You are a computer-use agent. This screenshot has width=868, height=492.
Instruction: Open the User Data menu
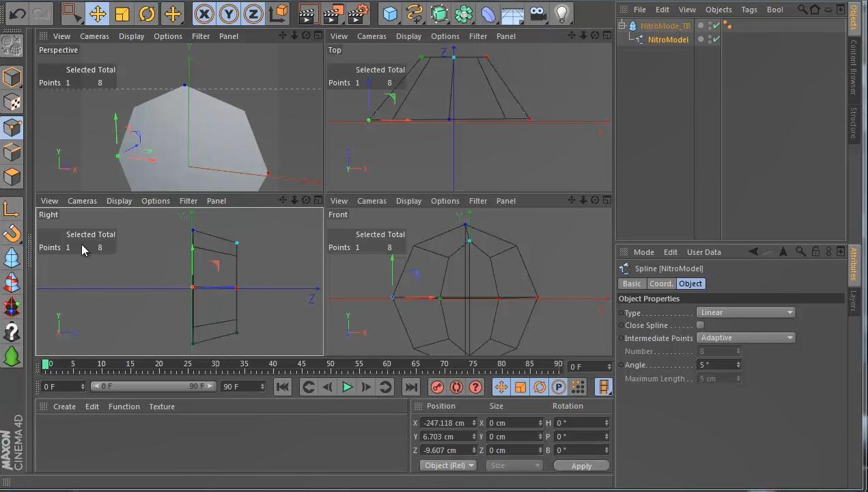(x=704, y=252)
